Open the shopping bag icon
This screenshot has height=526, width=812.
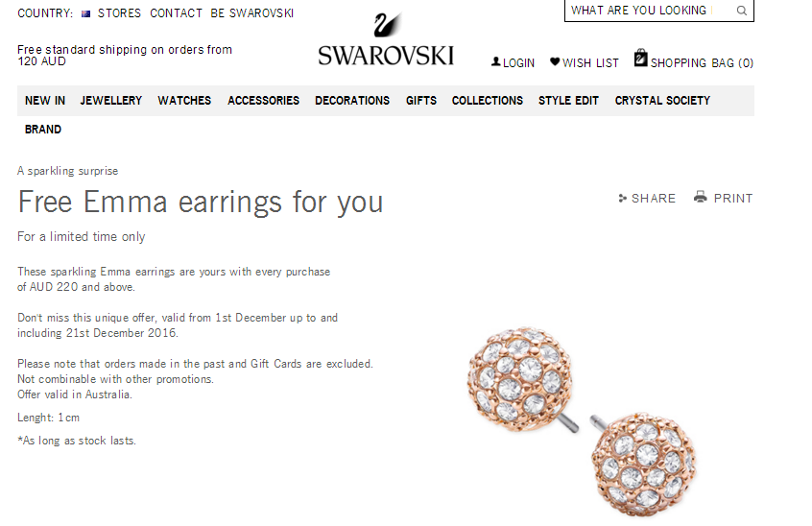click(640, 58)
